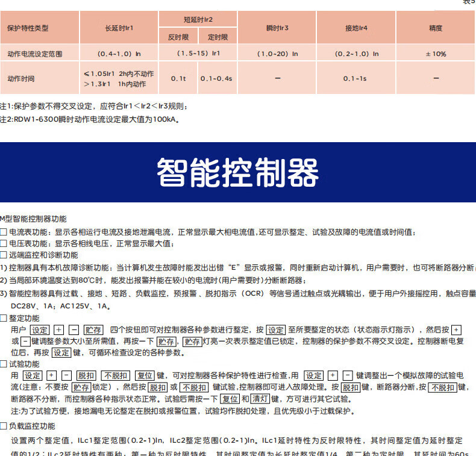This screenshot has height=456, width=476.
Task: Click the 设定 key right after 用户
Action: (40, 330)
